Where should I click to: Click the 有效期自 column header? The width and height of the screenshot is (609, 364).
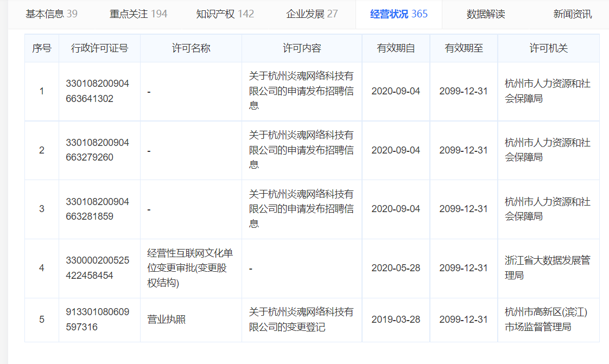396,48
